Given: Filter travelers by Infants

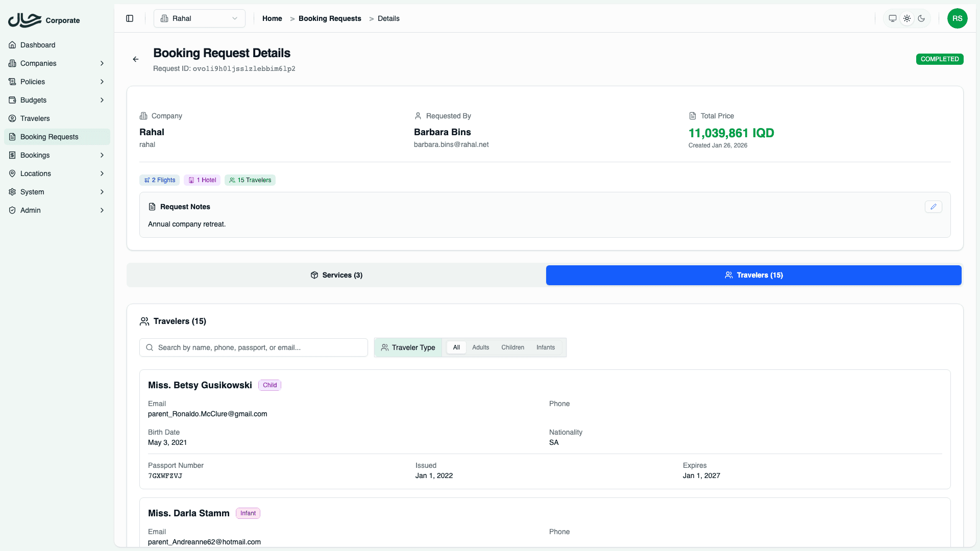Looking at the screenshot, I should (545, 347).
